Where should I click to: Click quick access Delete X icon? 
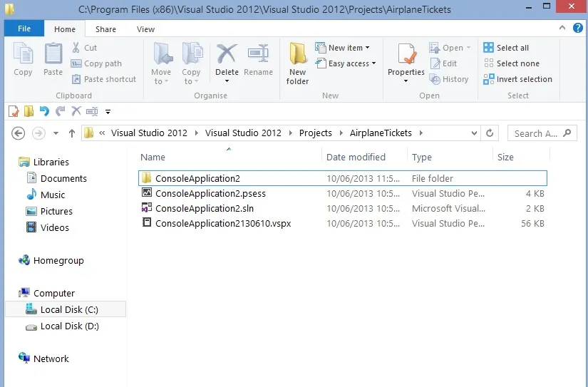coord(76,111)
